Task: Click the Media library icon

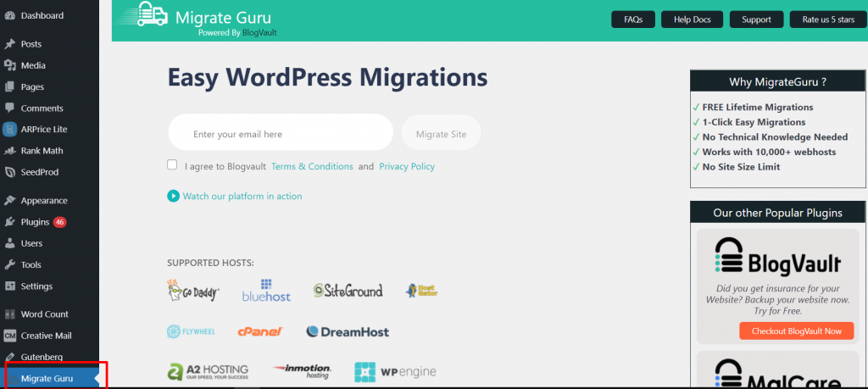Action: pos(9,65)
